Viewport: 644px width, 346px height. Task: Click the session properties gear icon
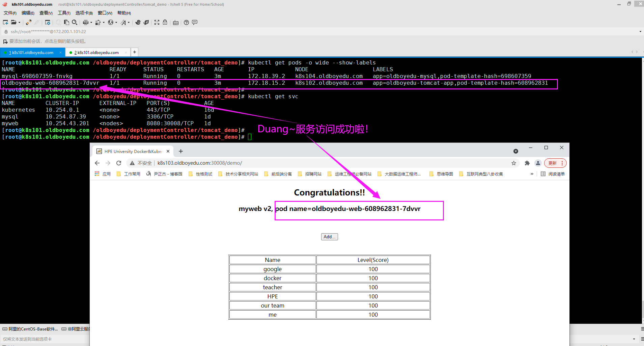(x=48, y=22)
